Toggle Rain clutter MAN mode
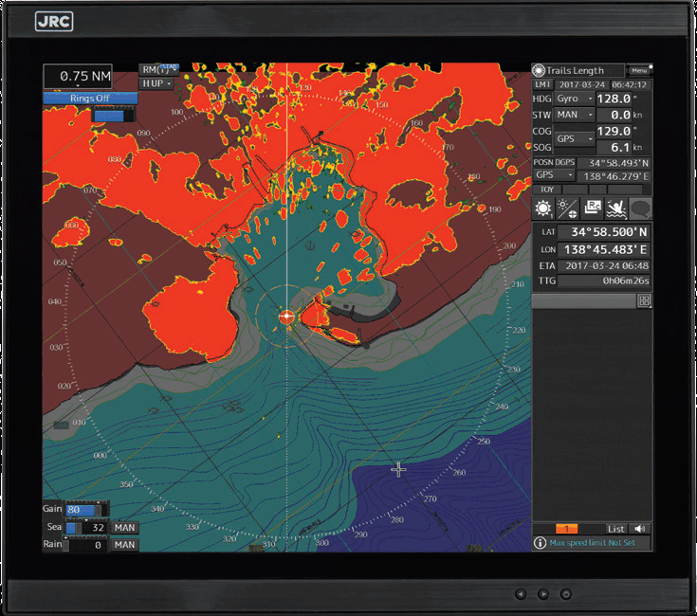This screenshot has height=616, width=697. [125, 545]
